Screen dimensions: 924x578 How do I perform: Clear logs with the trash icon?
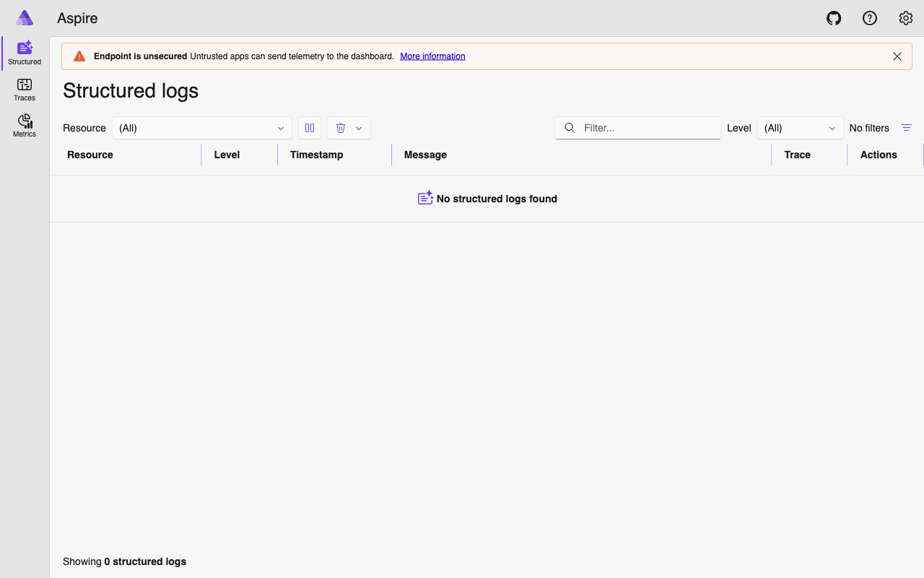click(x=340, y=128)
